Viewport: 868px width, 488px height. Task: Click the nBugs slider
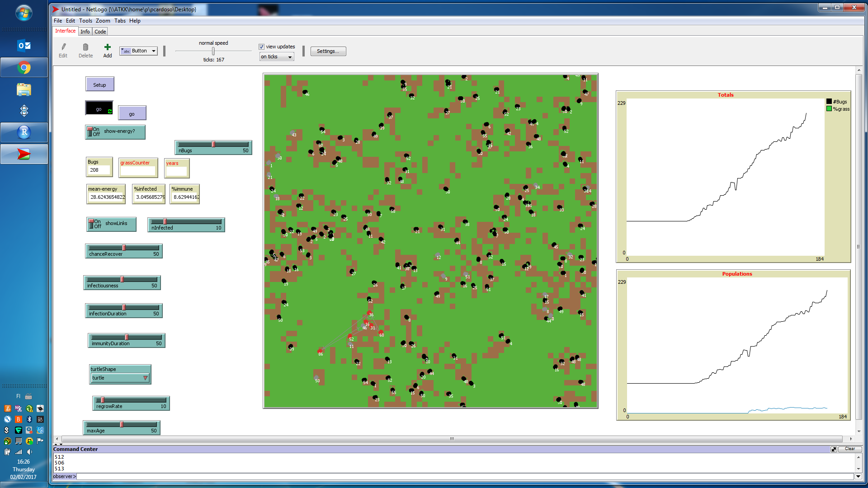(213, 145)
